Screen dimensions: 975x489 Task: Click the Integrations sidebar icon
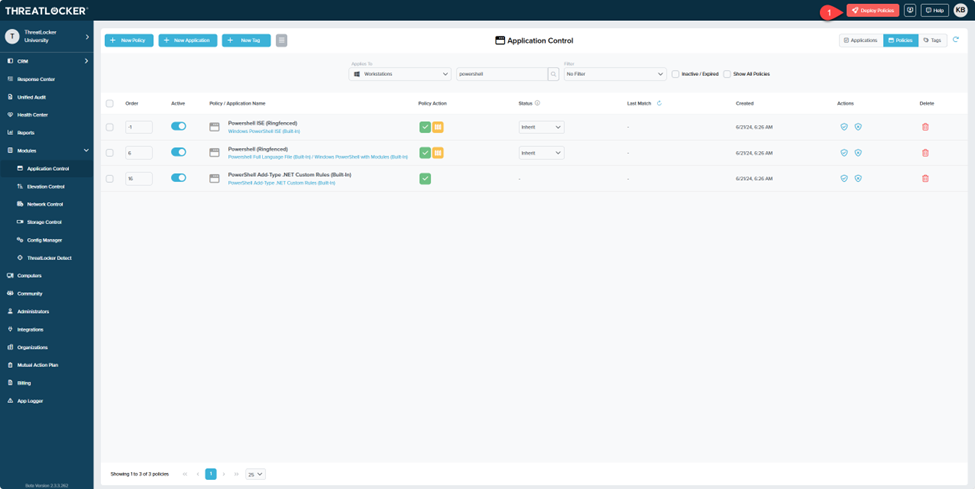10,329
